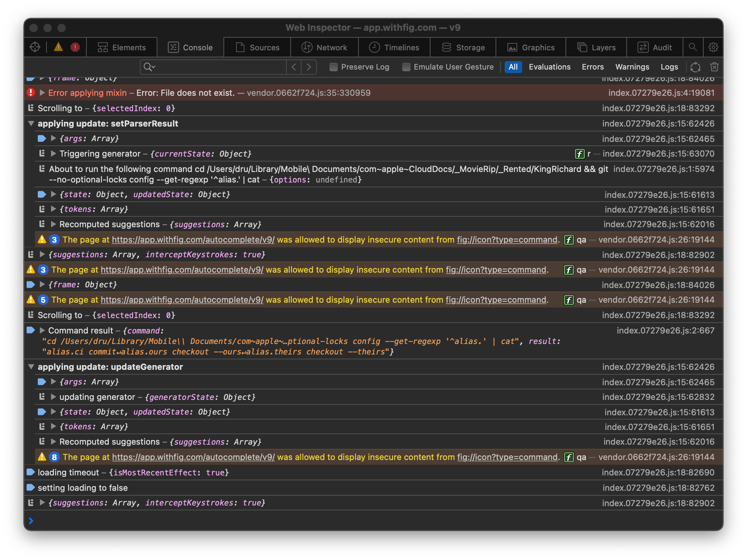The image size is (747, 560).
Task: Enable the Preserve Log checkbox
Action: [333, 67]
